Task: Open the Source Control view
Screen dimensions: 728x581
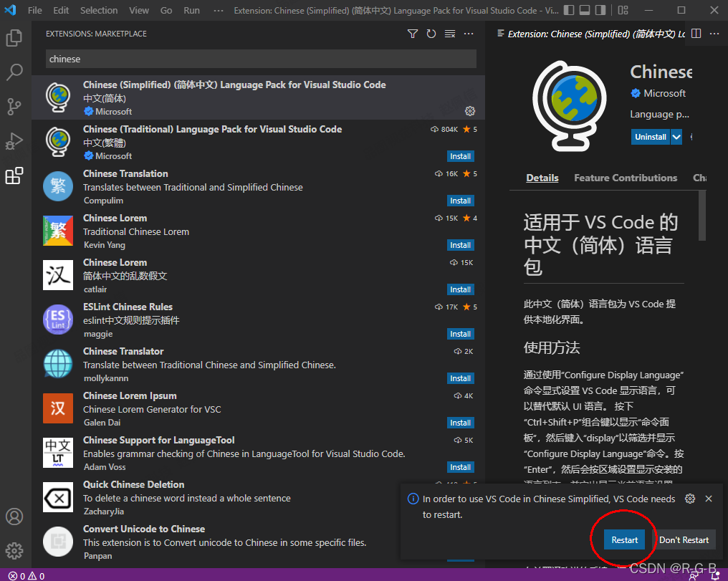Action: [x=14, y=107]
